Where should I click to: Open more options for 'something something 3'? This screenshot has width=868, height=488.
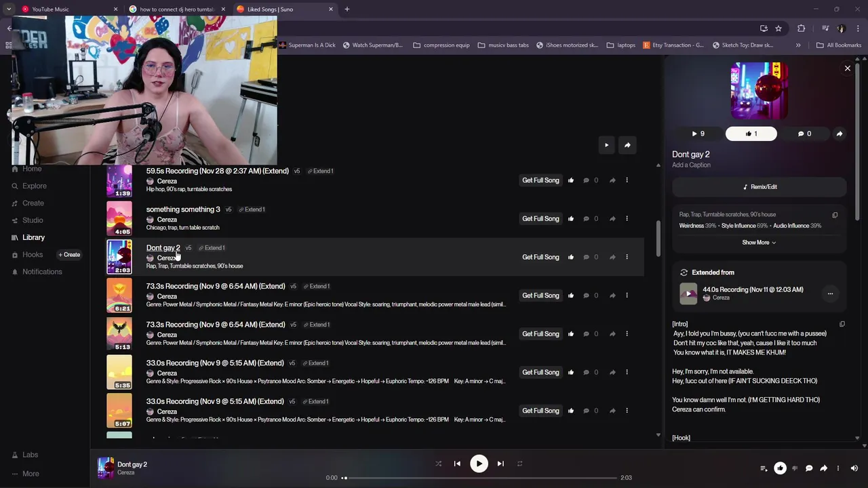(627, 219)
